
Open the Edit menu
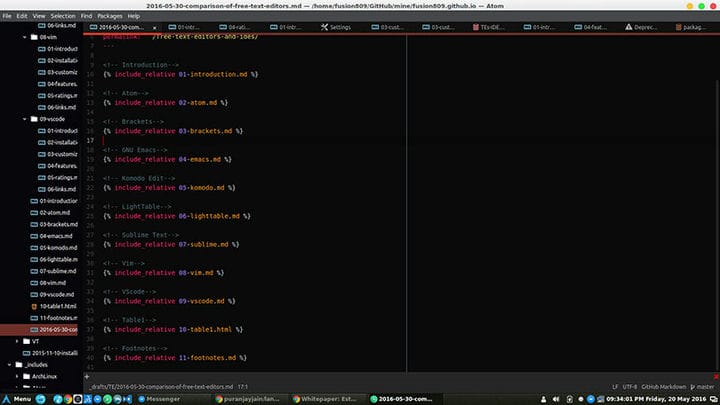(x=22, y=16)
